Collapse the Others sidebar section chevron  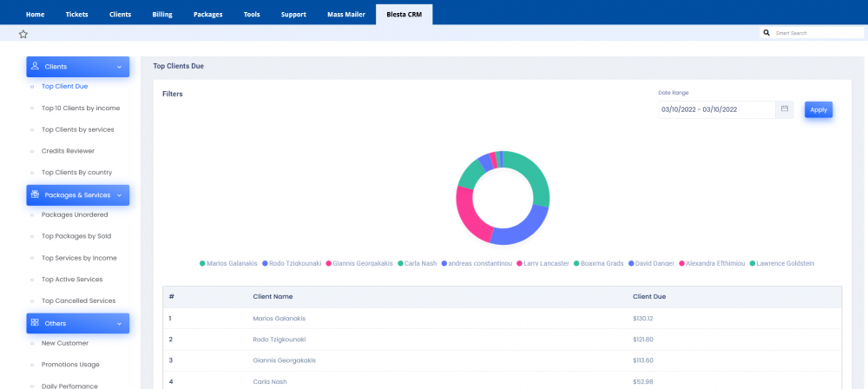(120, 324)
